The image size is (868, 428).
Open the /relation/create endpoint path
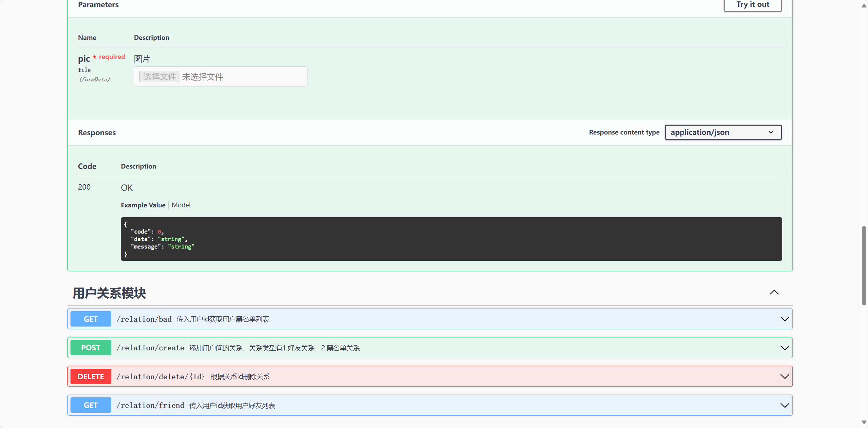click(x=150, y=348)
